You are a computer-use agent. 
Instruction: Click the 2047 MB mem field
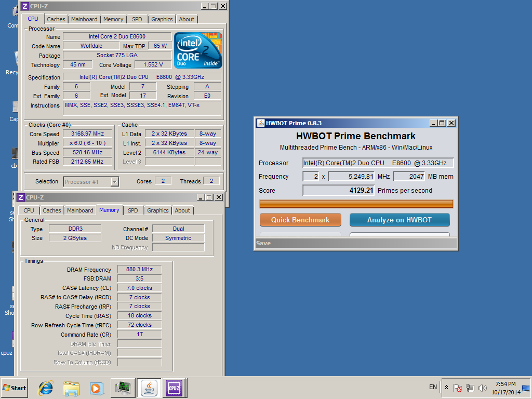[x=409, y=177]
